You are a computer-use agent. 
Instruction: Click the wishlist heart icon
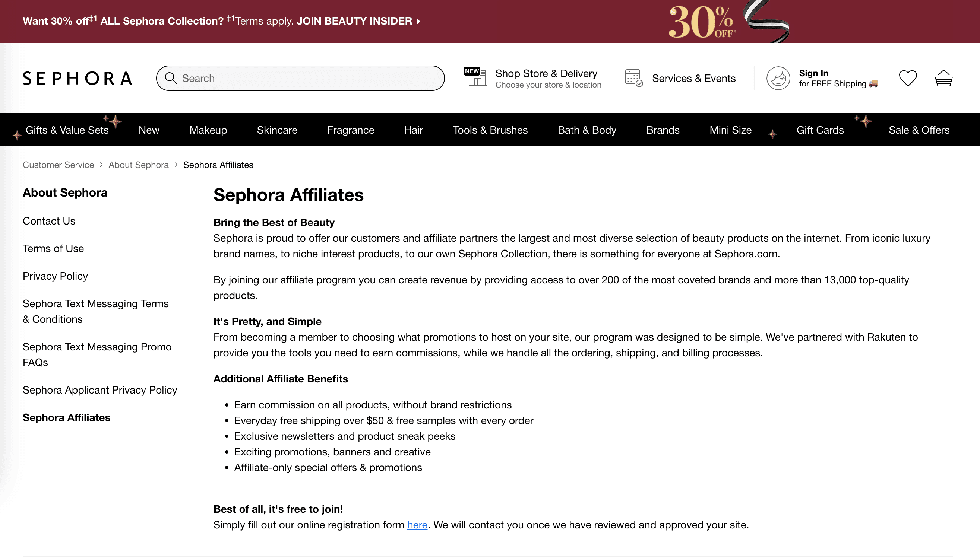pyautogui.click(x=908, y=78)
